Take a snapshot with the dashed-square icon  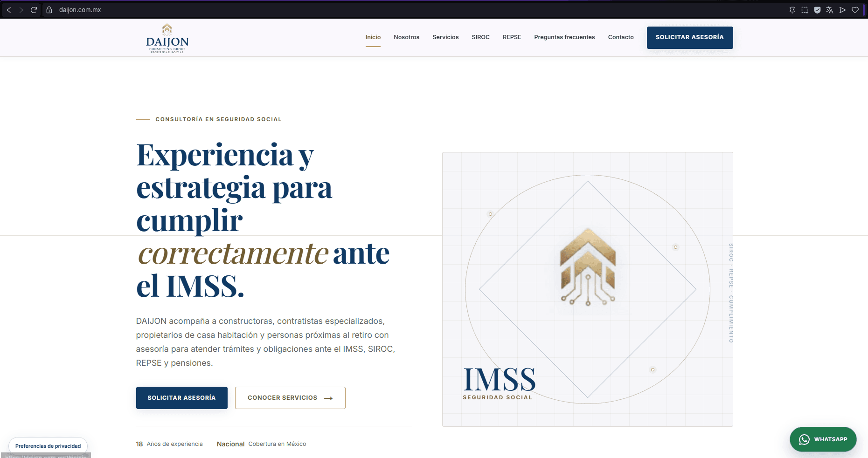click(805, 10)
